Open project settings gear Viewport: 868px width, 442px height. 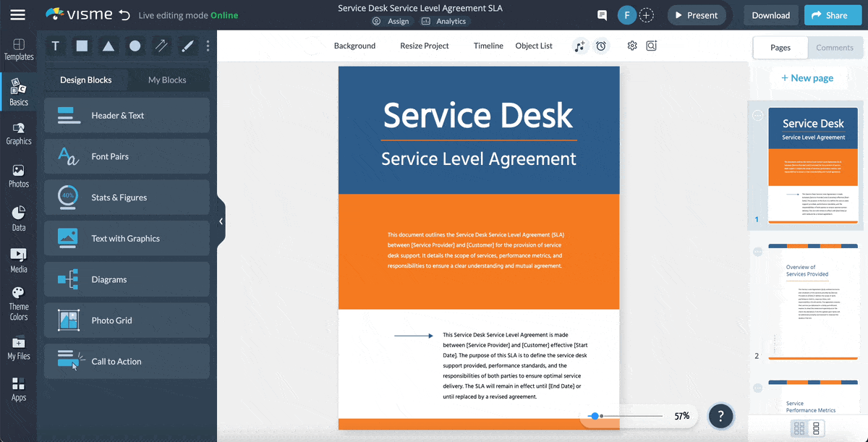tap(631, 46)
